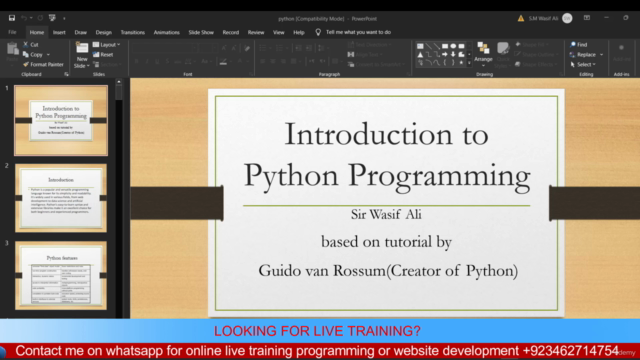Start presentation from beginning icon
This screenshot has width=640, height=360.
(x=52, y=18)
